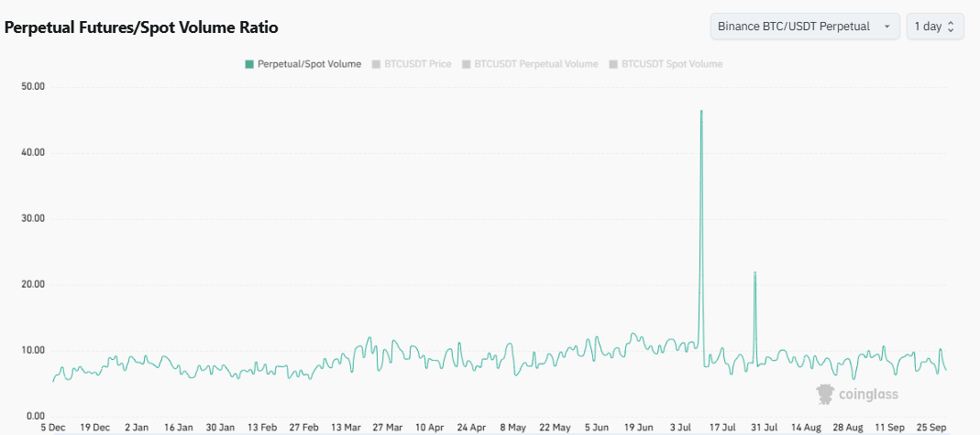
Task: Click the gray square beside BTCUSDT Perpetual Volume
Action: [467, 64]
